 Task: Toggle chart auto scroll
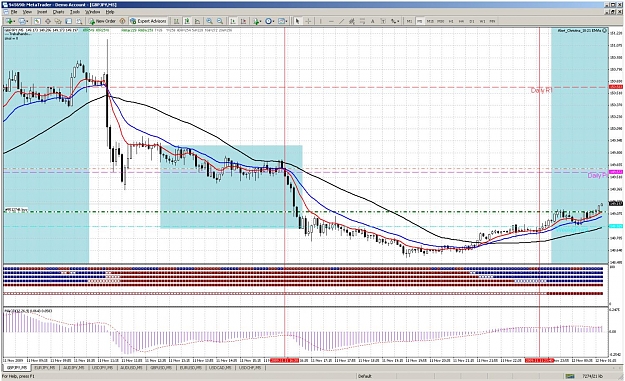tap(232, 21)
